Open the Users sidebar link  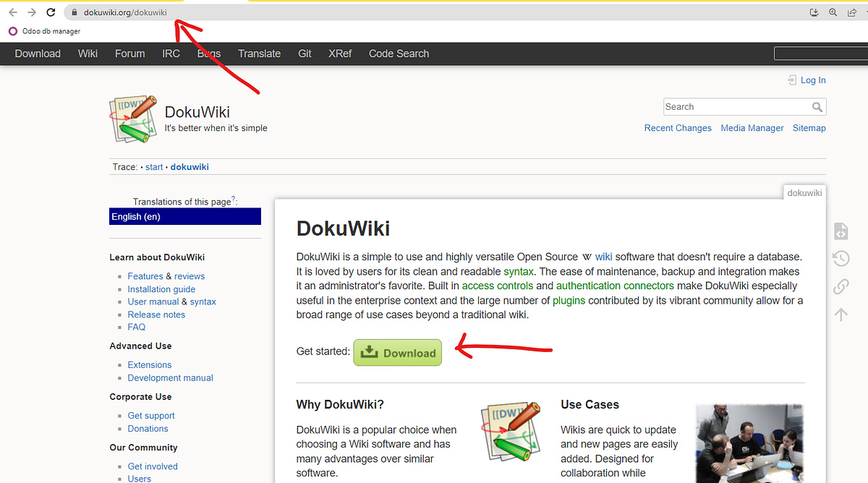[140, 479]
